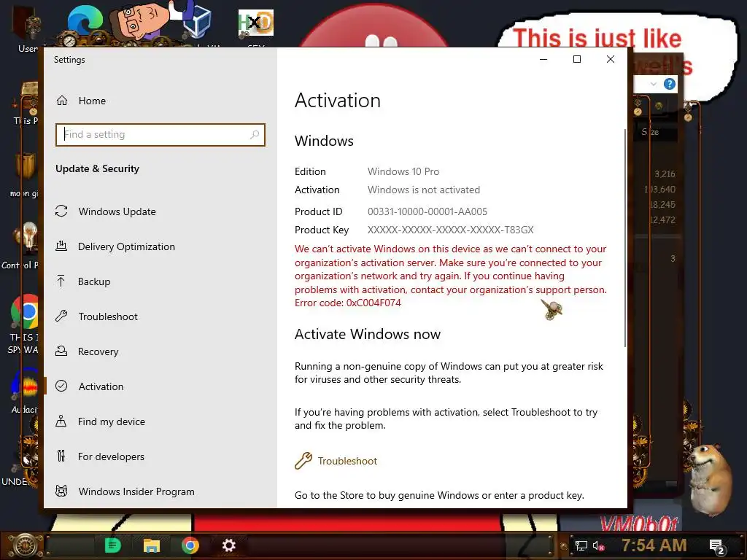
Task: Click the 7:54 AM clock
Action: click(654, 545)
